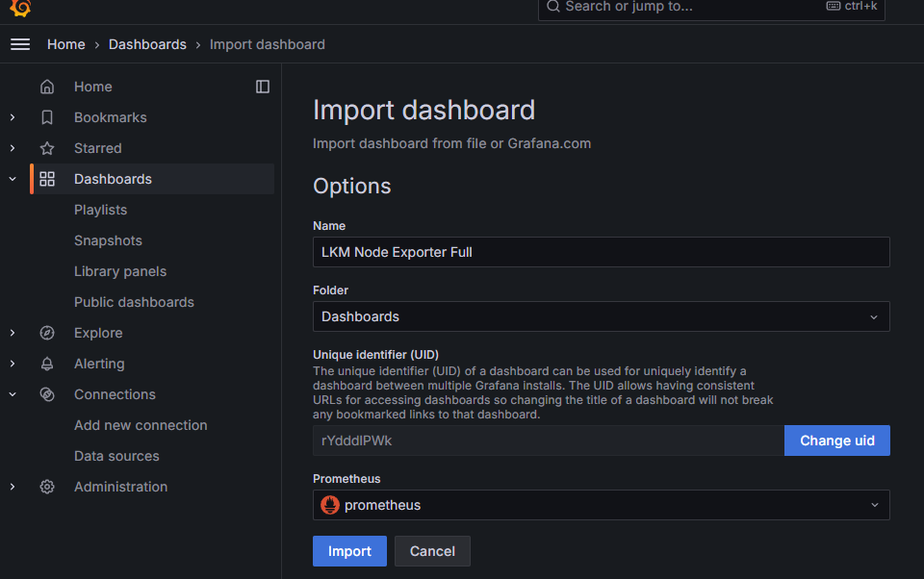Click the Home breadcrumb link

coord(66,44)
